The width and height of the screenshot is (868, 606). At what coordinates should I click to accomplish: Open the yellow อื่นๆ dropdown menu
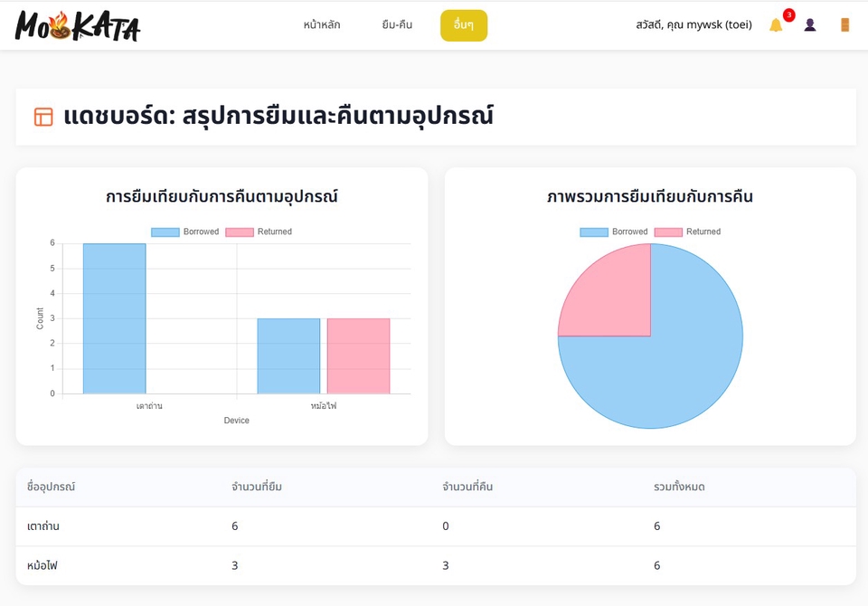[463, 25]
